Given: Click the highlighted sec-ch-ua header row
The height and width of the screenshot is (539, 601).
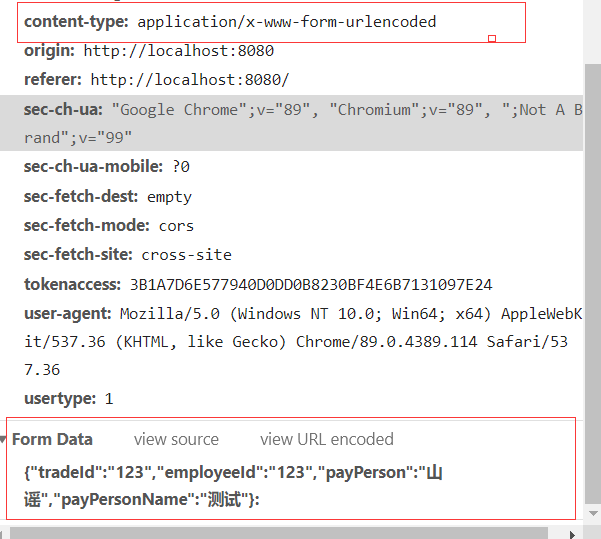Looking at the screenshot, I should (291, 123).
